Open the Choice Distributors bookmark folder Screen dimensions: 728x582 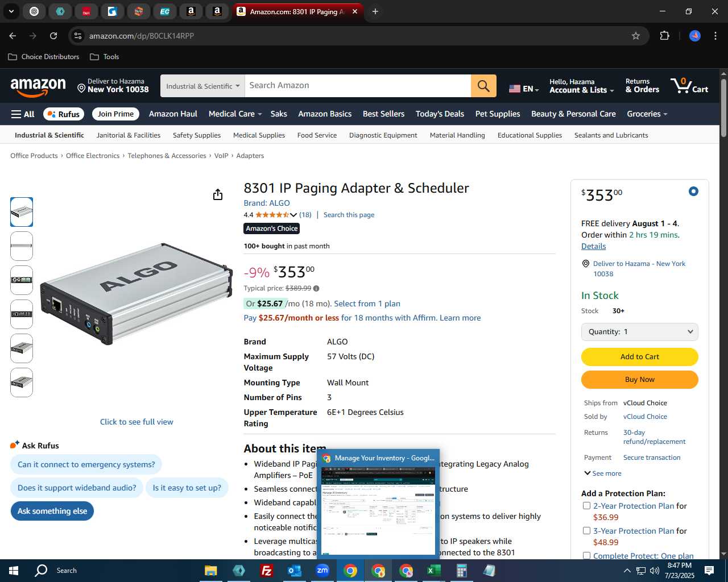click(x=44, y=57)
